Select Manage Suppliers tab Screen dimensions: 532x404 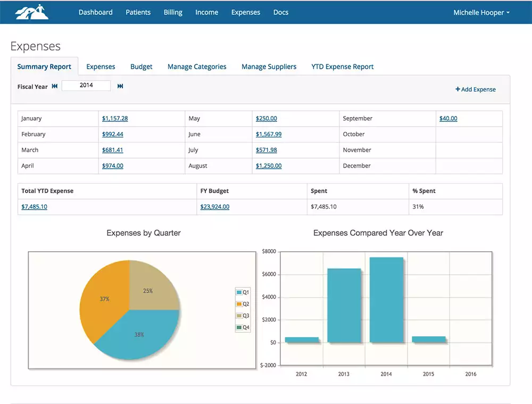(269, 67)
